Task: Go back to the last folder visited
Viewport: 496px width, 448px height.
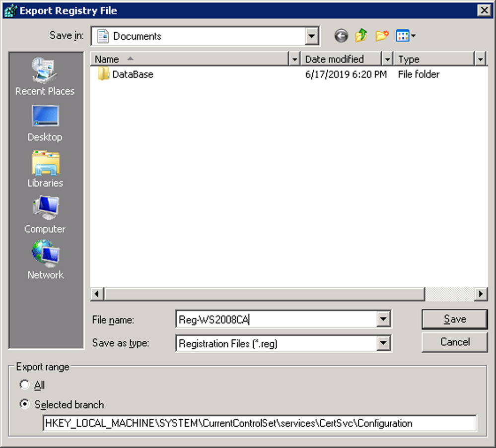Action: 341,35
